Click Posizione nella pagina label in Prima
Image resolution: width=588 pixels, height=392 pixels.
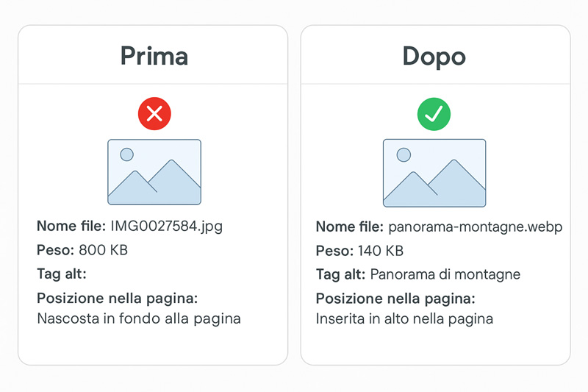tap(118, 299)
